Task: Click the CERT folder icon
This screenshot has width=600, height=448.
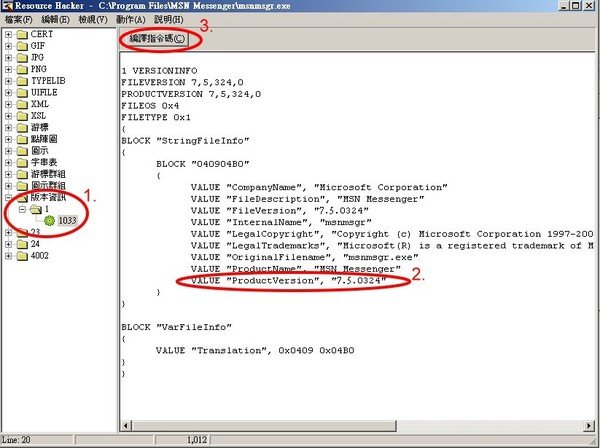Action: tap(22, 34)
